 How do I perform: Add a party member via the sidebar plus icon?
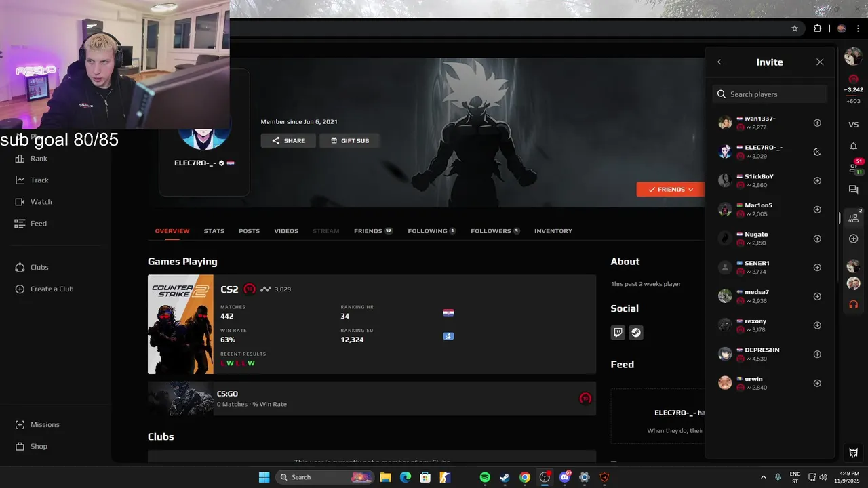pos(854,239)
